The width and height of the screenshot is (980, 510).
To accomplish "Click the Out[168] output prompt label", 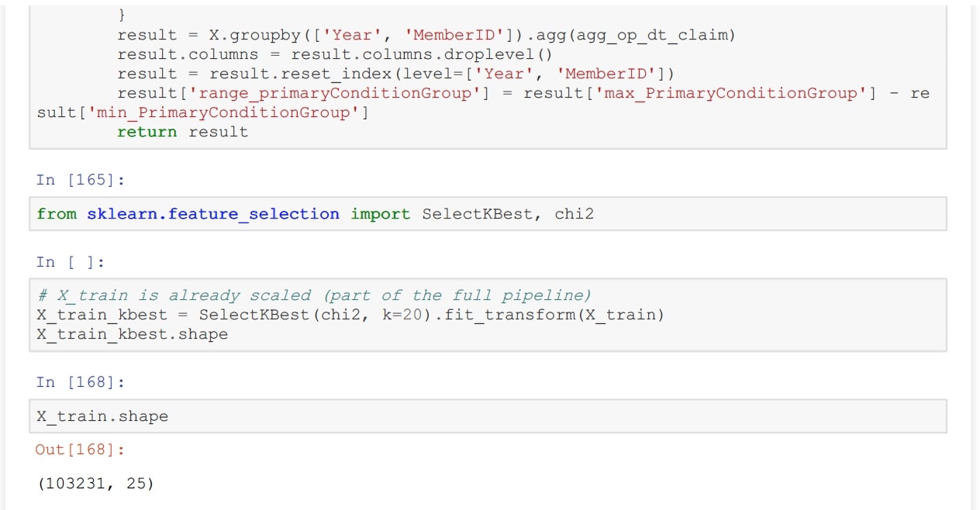I will click(80, 450).
